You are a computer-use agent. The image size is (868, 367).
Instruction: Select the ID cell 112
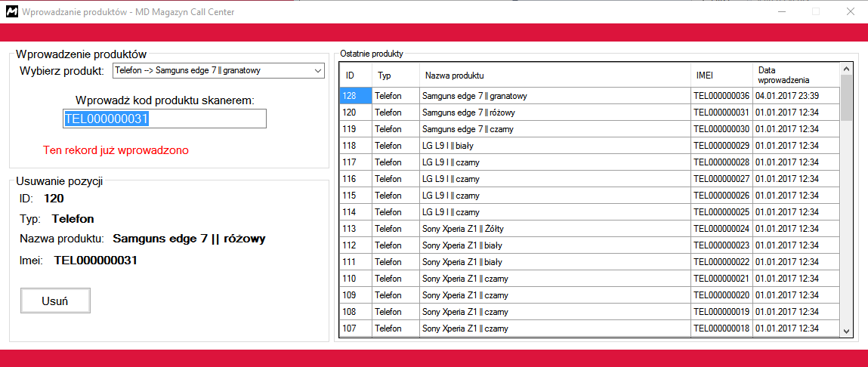355,245
